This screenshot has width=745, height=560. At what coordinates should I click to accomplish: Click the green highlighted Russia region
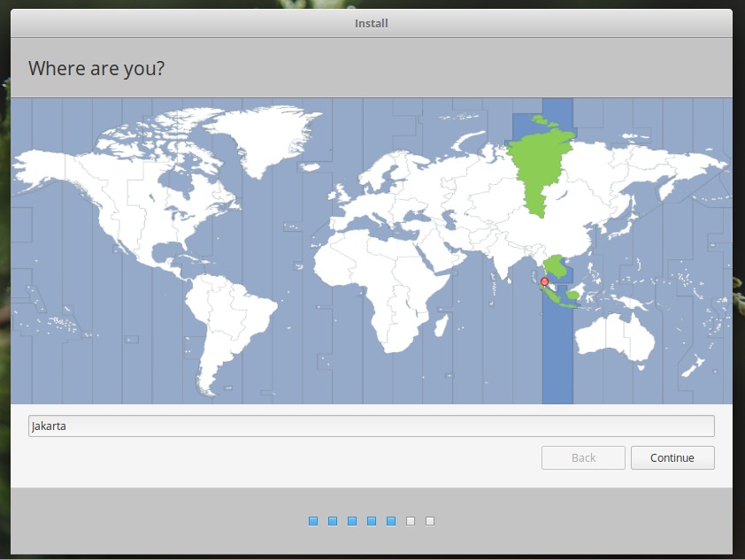[541, 168]
